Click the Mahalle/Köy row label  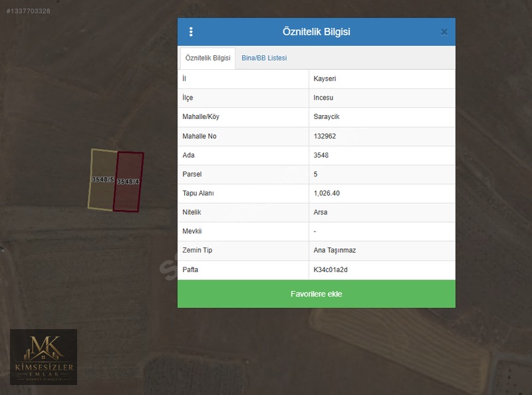coord(201,117)
